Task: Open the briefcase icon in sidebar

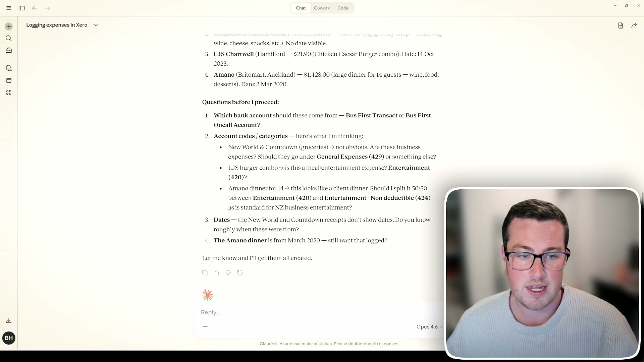Action: [x=9, y=51]
